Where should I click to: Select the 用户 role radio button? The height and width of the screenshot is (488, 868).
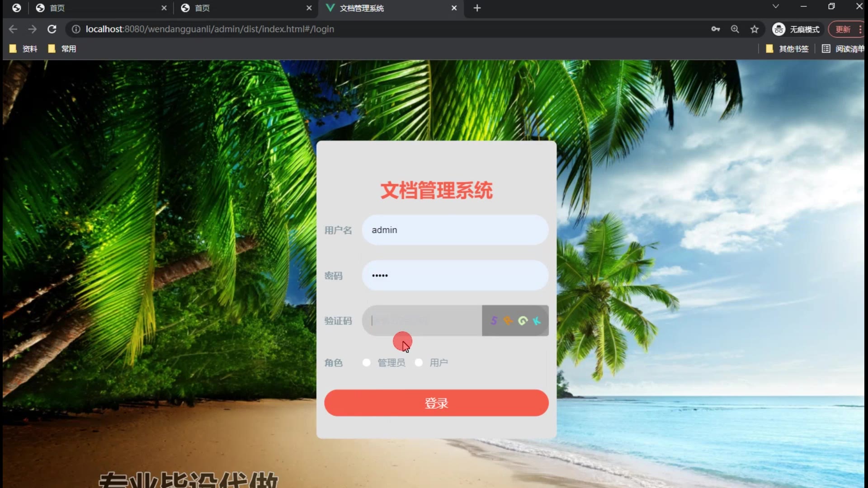click(x=419, y=363)
